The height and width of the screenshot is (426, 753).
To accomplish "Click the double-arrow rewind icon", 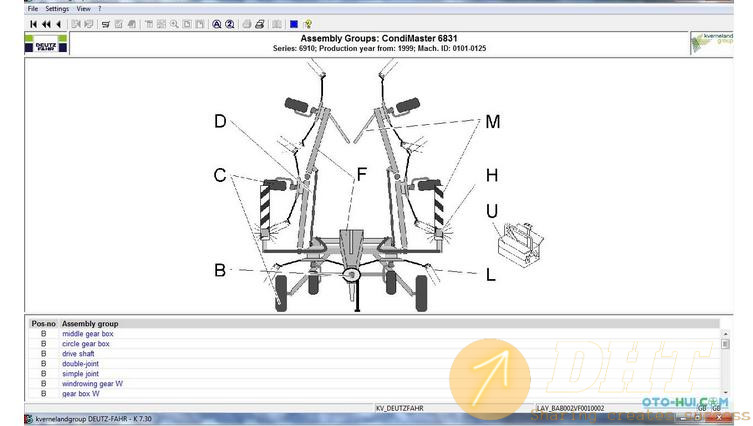I will (46, 24).
